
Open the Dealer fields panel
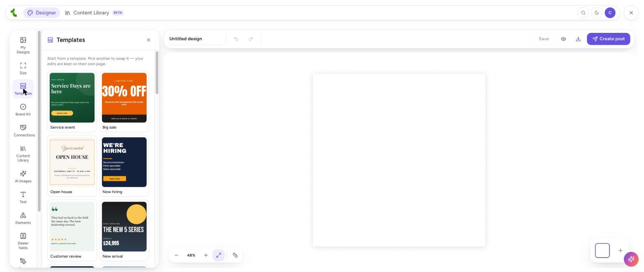tap(23, 241)
